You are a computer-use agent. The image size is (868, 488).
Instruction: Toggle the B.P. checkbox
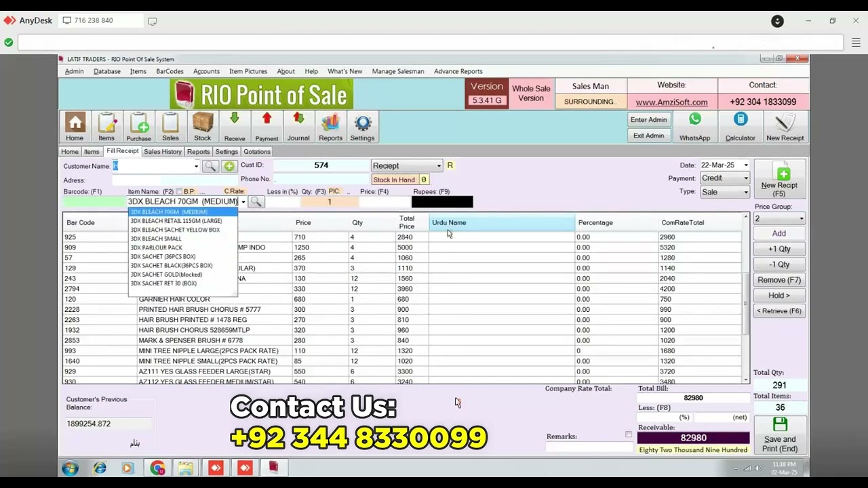click(179, 192)
